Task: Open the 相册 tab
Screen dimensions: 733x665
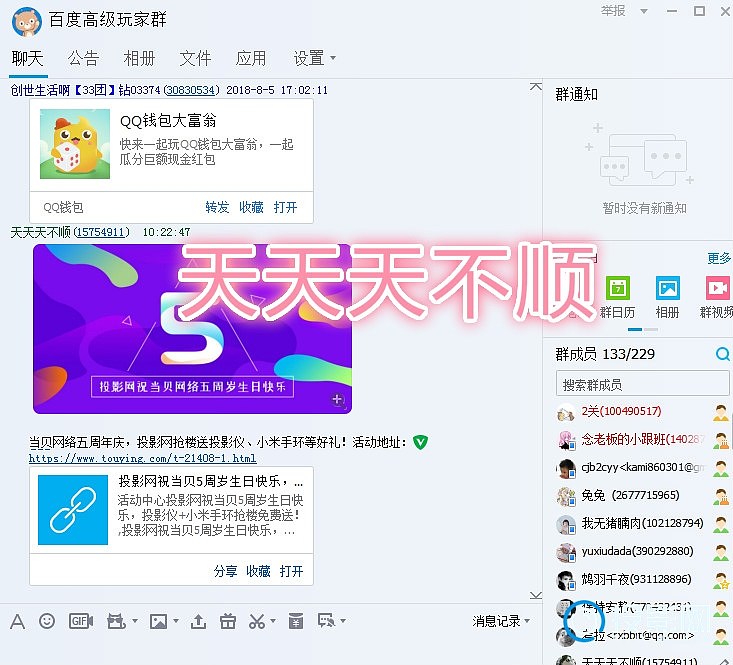Action: [139, 58]
